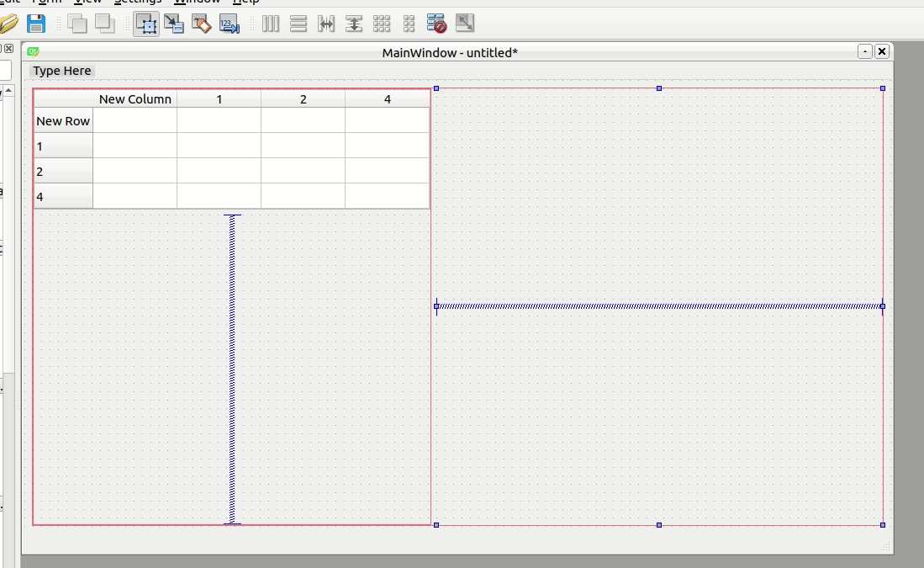Lay out widgets vertically in a splitter

tap(353, 24)
